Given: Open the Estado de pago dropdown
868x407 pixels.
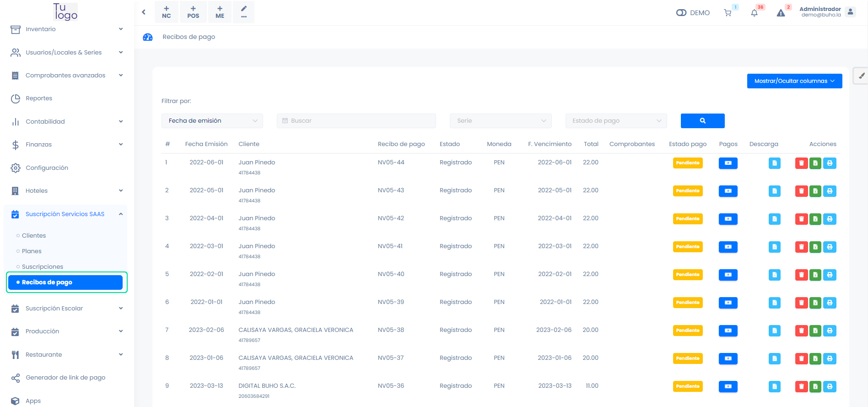Looking at the screenshot, I should point(616,121).
